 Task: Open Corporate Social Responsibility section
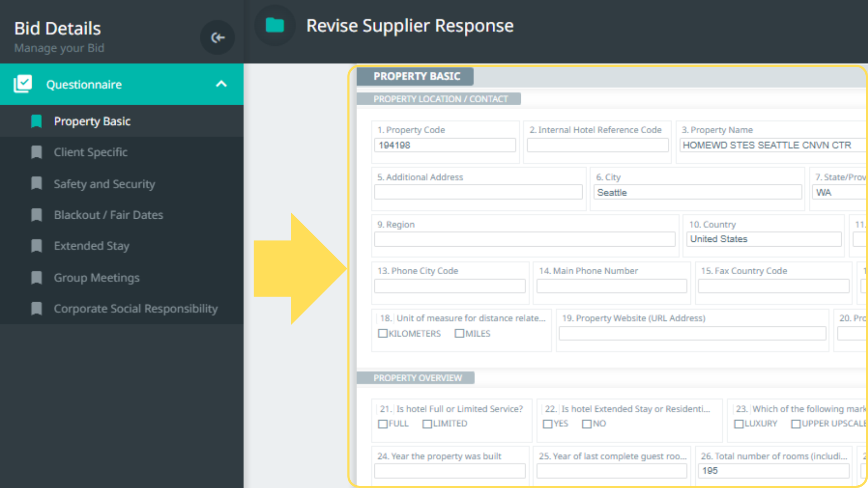135,309
